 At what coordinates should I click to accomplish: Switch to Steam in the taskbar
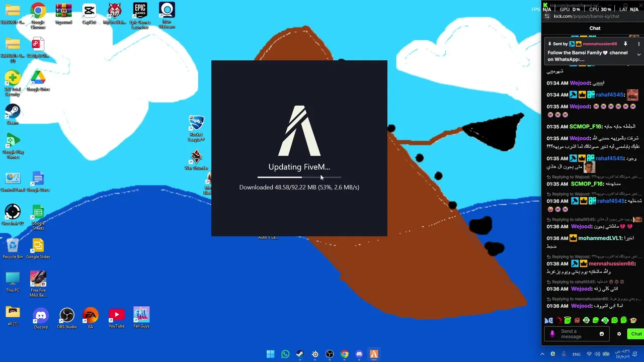[x=300, y=354]
